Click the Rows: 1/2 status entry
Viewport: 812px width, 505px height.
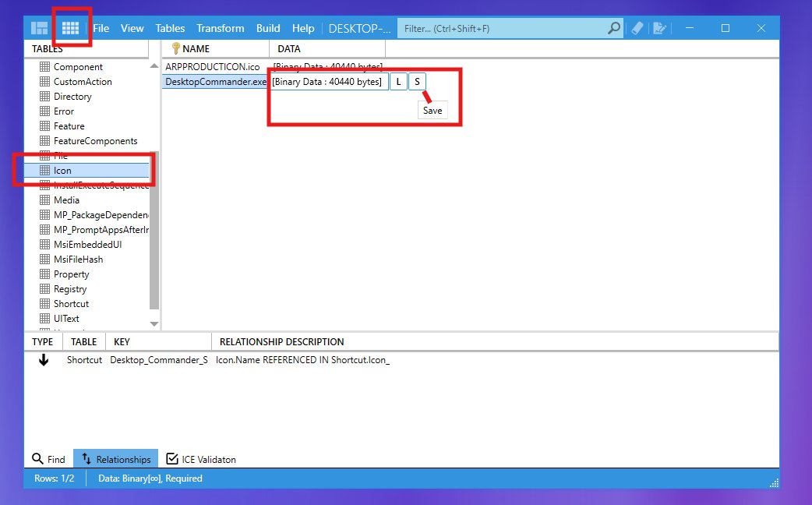click(55, 478)
